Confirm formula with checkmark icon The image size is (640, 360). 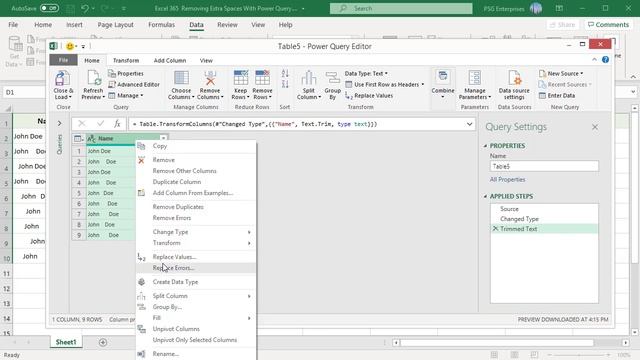(x=100, y=123)
